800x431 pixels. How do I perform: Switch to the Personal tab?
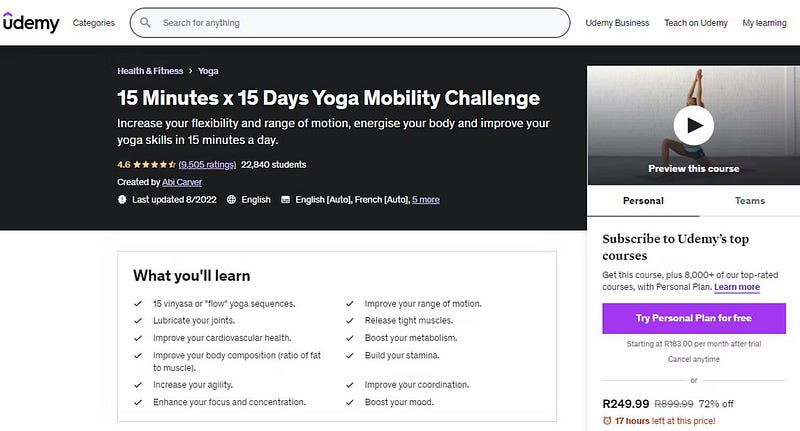pyautogui.click(x=643, y=200)
